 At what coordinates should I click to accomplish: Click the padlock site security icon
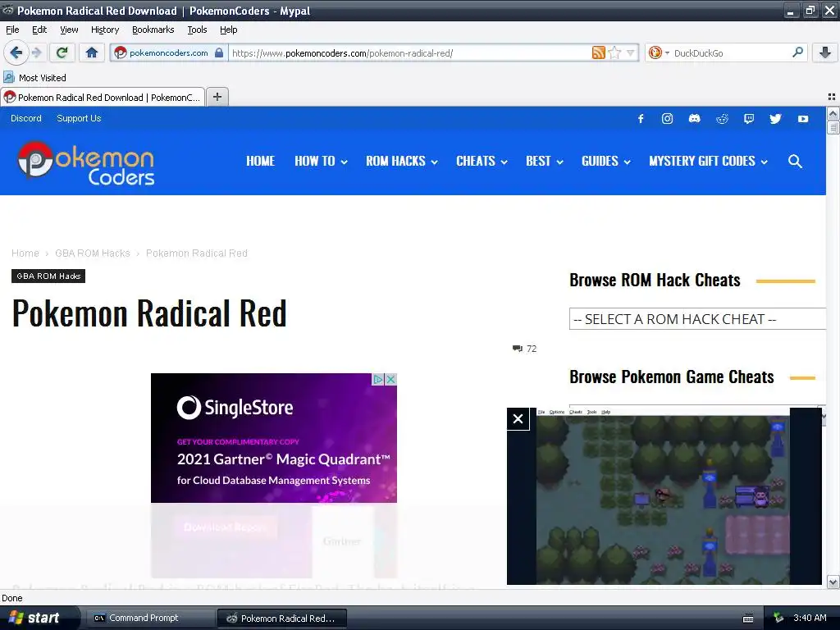218,52
